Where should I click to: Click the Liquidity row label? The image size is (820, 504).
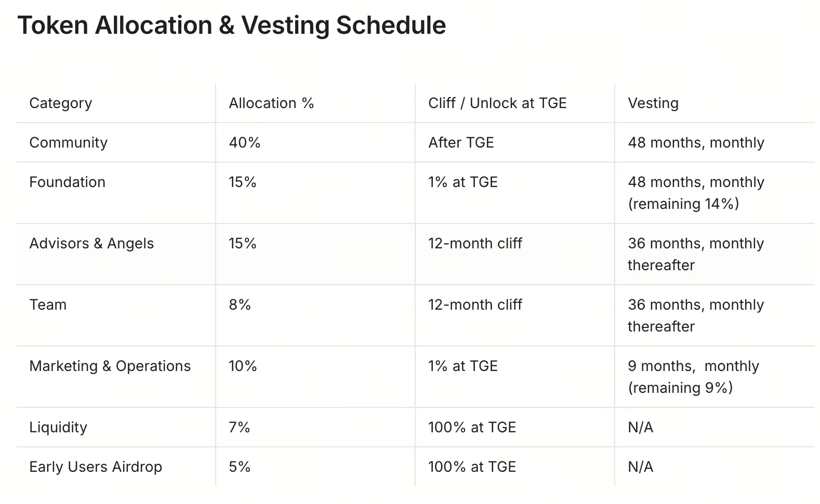click(59, 427)
